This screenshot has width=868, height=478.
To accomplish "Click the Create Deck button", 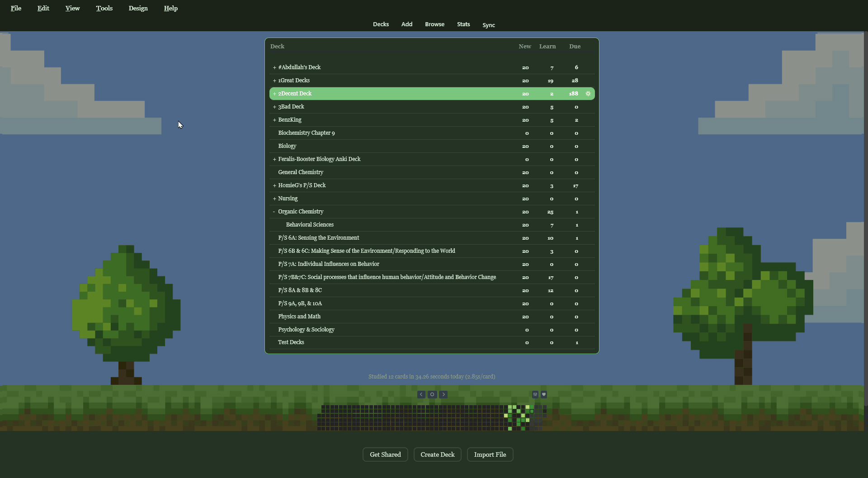I will [437, 454].
